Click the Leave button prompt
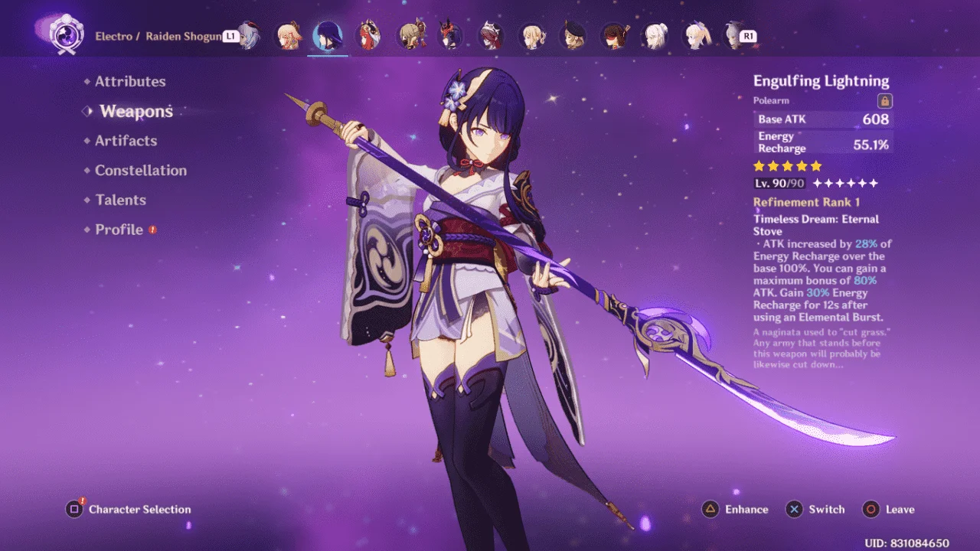Image resolution: width=980 pixels, height=551 pixels. (889, 509)
